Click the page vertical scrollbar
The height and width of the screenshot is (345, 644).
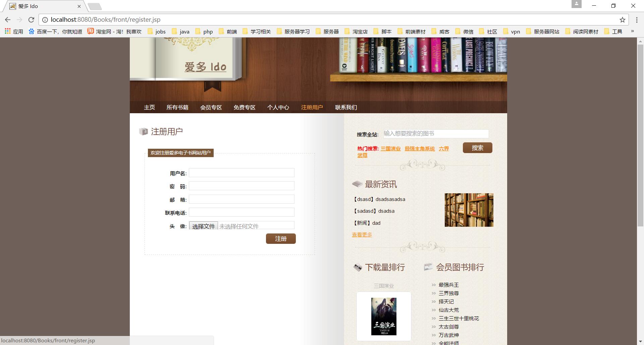pos(640,136)
